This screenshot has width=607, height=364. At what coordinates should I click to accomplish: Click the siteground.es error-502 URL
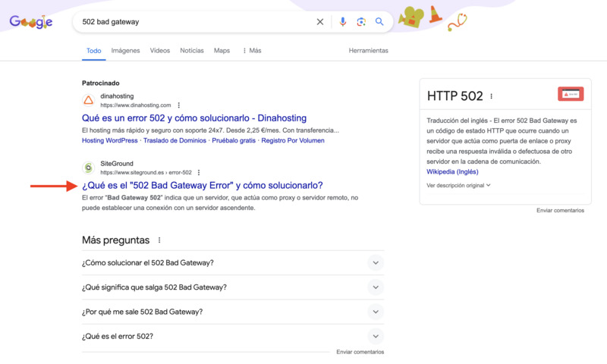146,173
